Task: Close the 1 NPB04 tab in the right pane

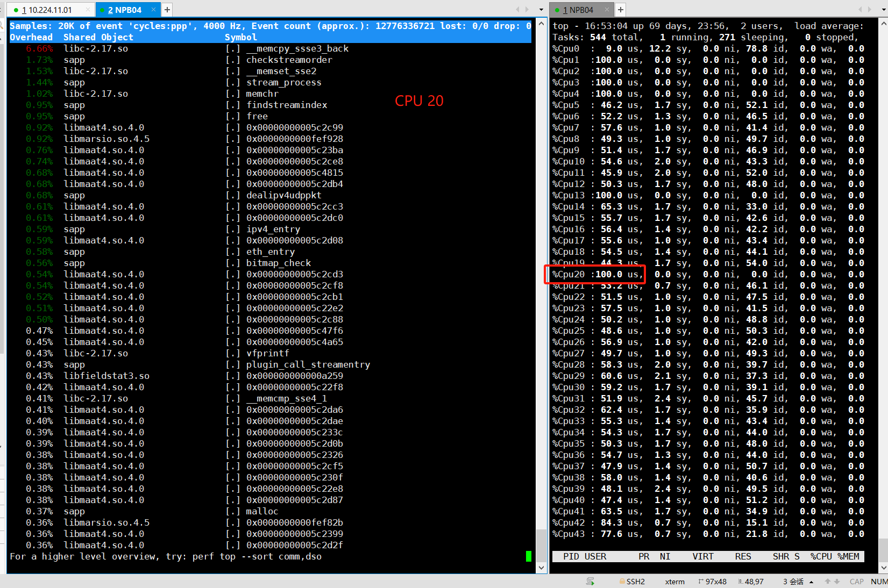Action: pyautogui.click(x=607, y=10)
